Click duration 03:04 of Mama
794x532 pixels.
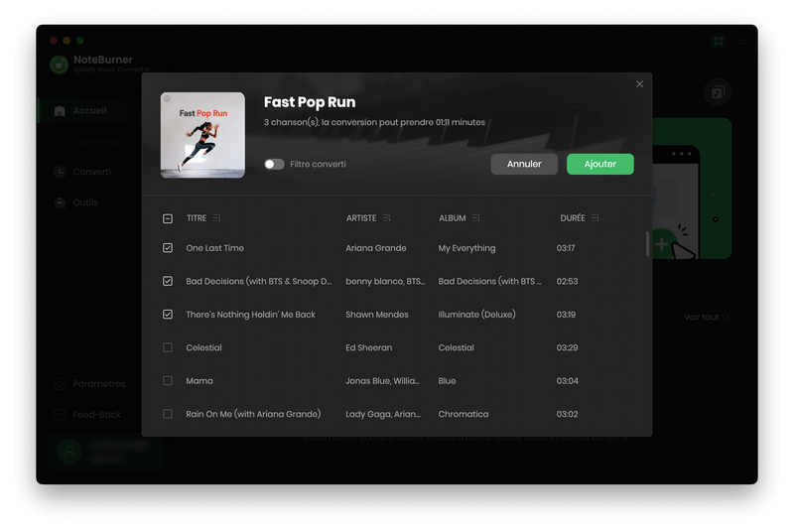pyautogui.click(x=567, y=381)
